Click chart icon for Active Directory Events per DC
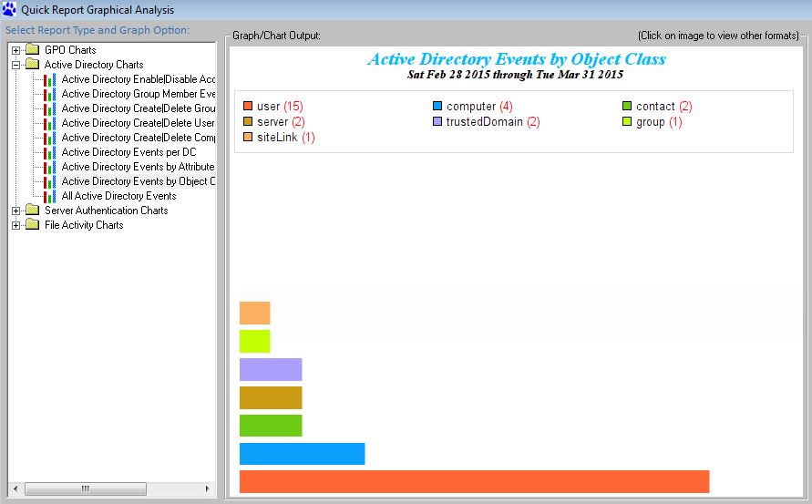Image resolution: width=812 pixels, height=504 pixels. pyautogui.click(x=50, y=152)
